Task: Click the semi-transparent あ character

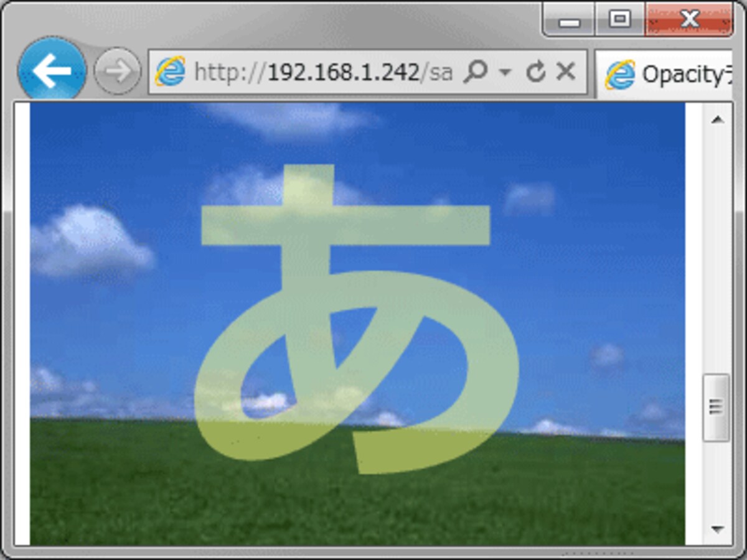Action: pyautogui.click(x=356, y=319)
